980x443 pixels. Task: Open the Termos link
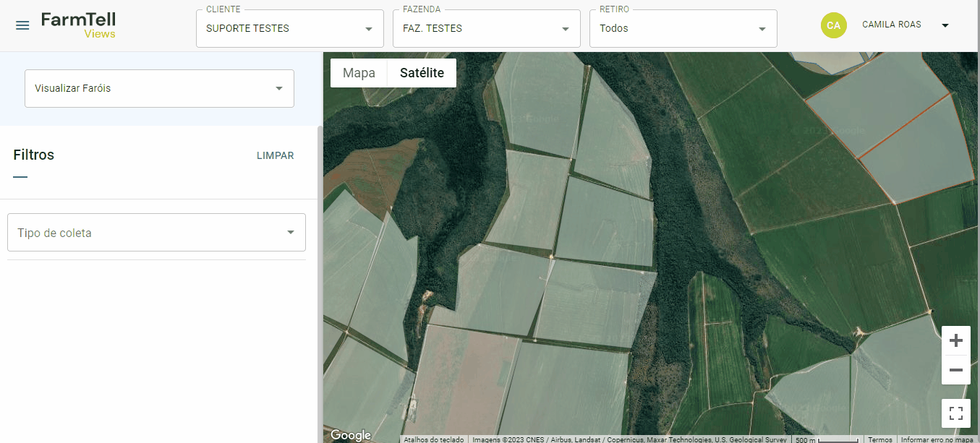(879, 439)
